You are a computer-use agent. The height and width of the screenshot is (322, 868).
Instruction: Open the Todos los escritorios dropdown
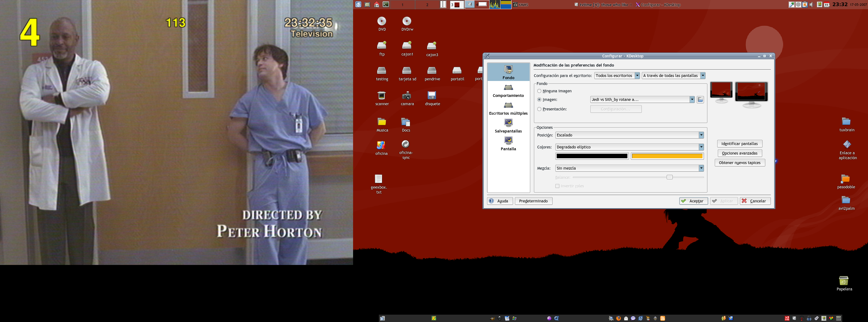click(617, 75)
